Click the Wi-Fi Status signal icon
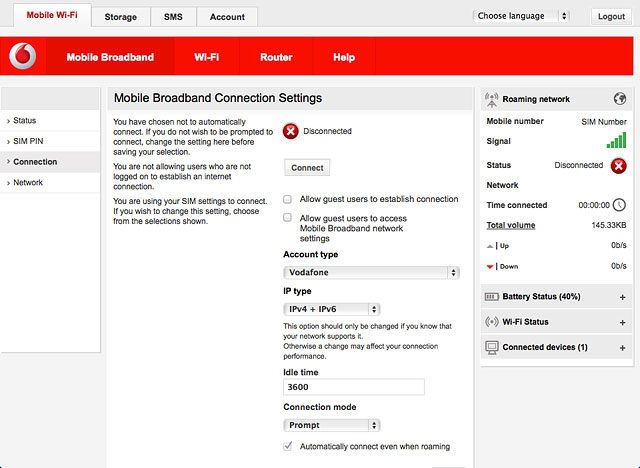This screenshot has width=640, height=468. click(x=491, y=322)
